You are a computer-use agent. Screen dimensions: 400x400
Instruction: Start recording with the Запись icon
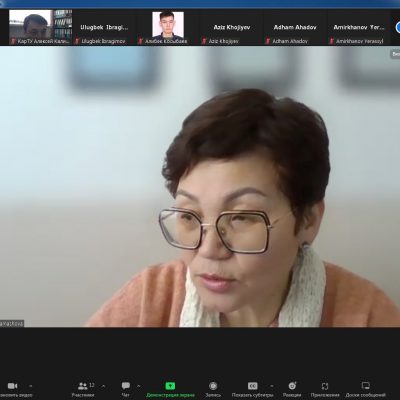pyautogui.click(x=213, y=389)
